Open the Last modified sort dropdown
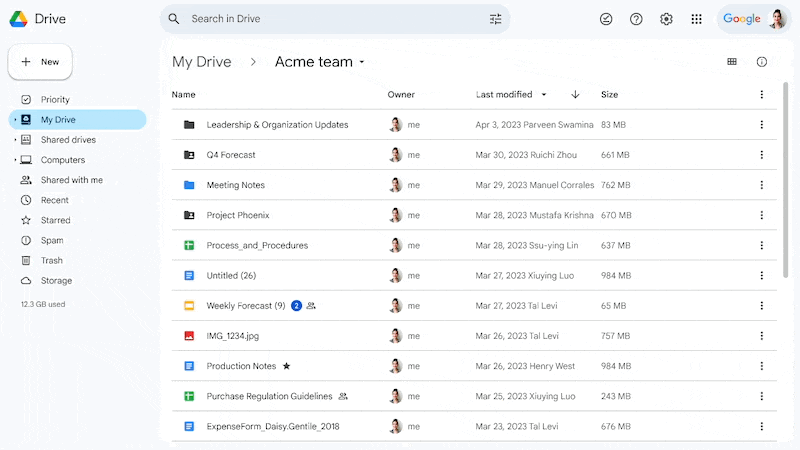The height and width of the screenshot is (450, 800). pyautogui.click(x=544, y=94)
